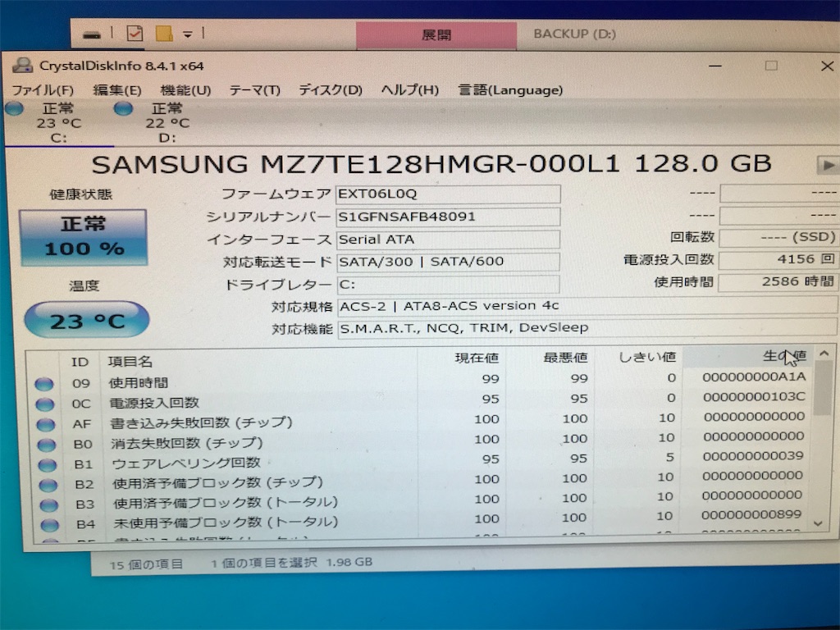Click the transfer mode field SATA/300 | SATA/600
Screen dimensions: 840x630
(x=449, y=262)
